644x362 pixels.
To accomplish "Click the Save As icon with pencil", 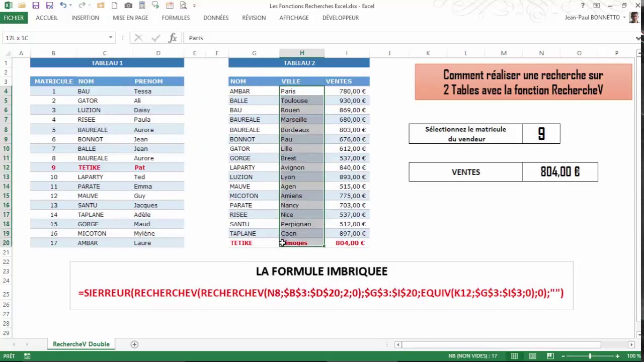I will 49,6.
